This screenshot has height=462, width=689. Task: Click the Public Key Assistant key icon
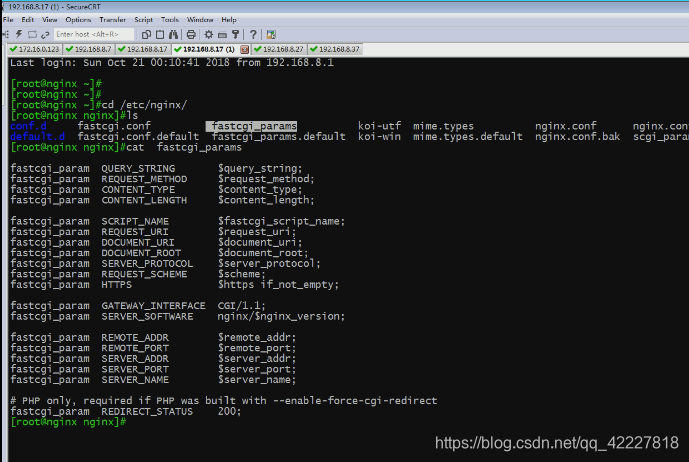pos(236,34)
